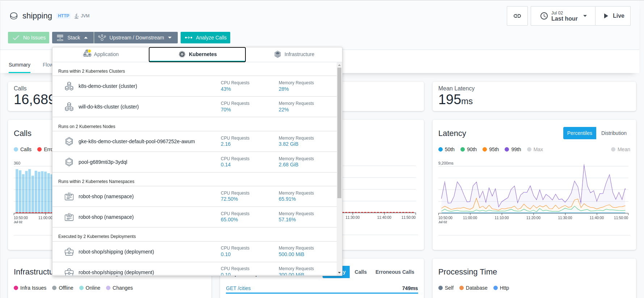Click the clock icon in time picker

544,16
